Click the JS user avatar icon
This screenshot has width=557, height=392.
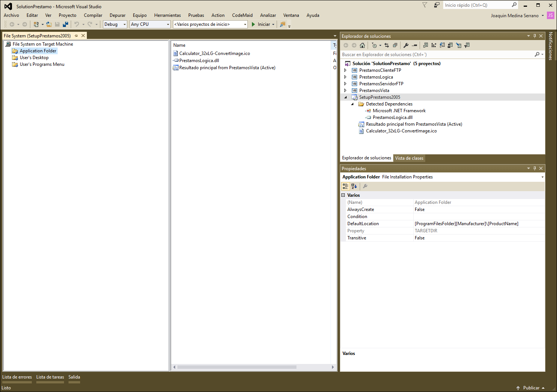pos(550,15)
